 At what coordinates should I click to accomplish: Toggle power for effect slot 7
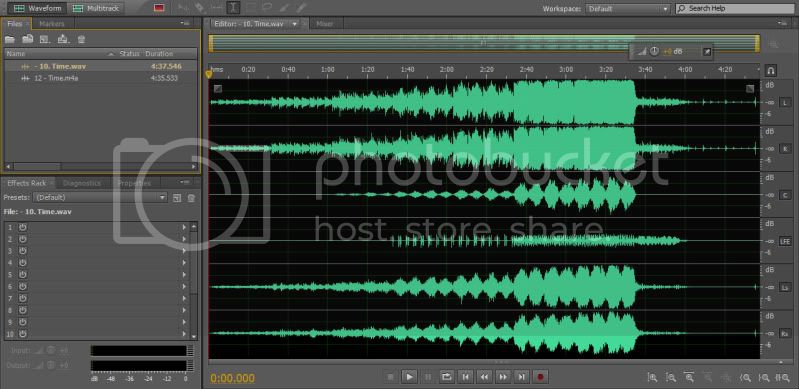pyautogui.click(x=22, y=298)
